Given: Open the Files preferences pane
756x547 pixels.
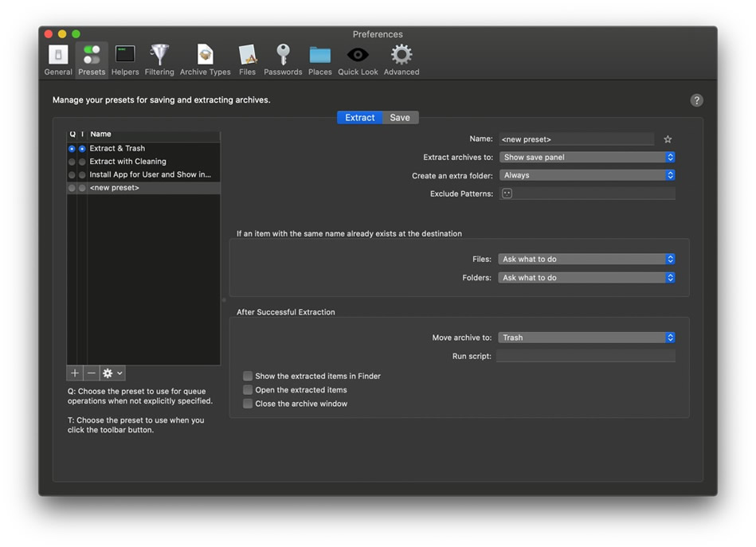Looking at the screenshot, I should [x=247, y=60].
